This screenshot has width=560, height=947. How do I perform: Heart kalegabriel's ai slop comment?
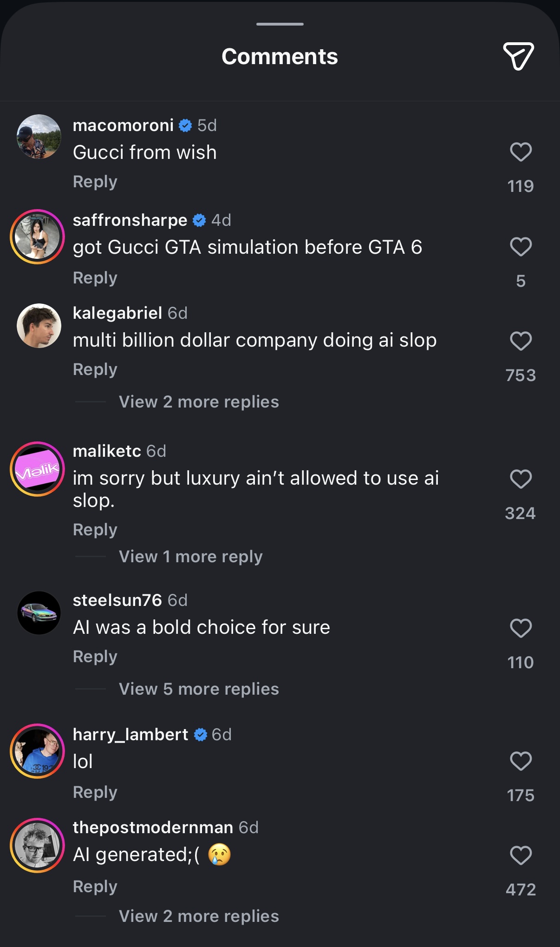521,341
